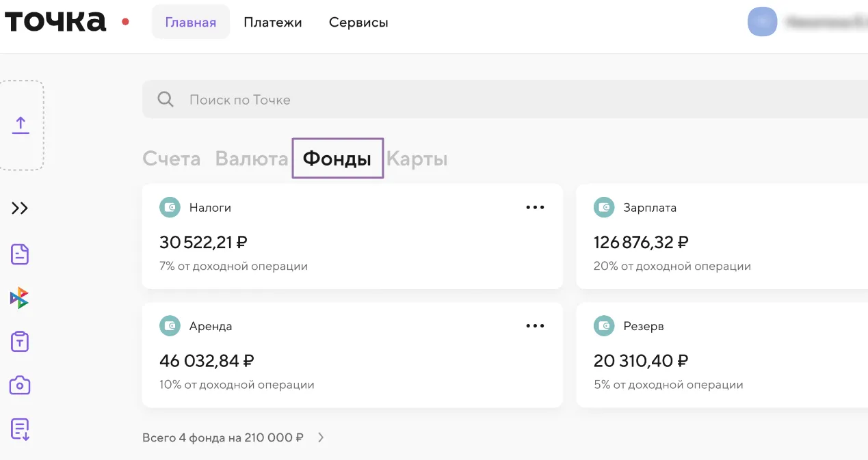
Task: Open the options menu for the Налоги fund
Action: coord(535,207)
